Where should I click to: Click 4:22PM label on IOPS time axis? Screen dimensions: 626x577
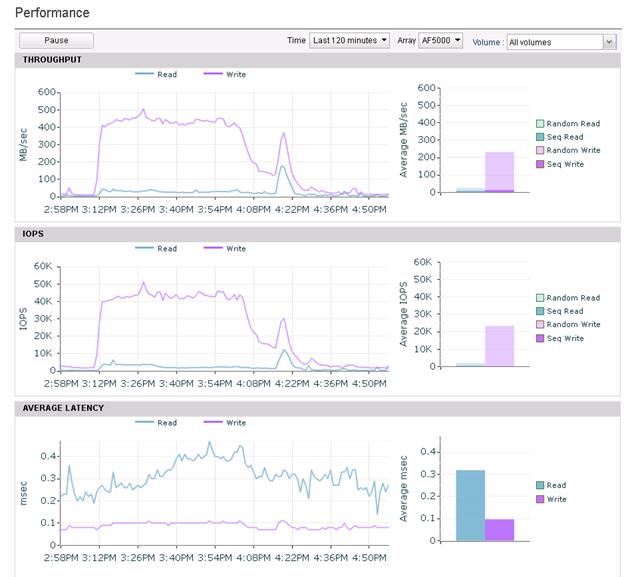292,383
